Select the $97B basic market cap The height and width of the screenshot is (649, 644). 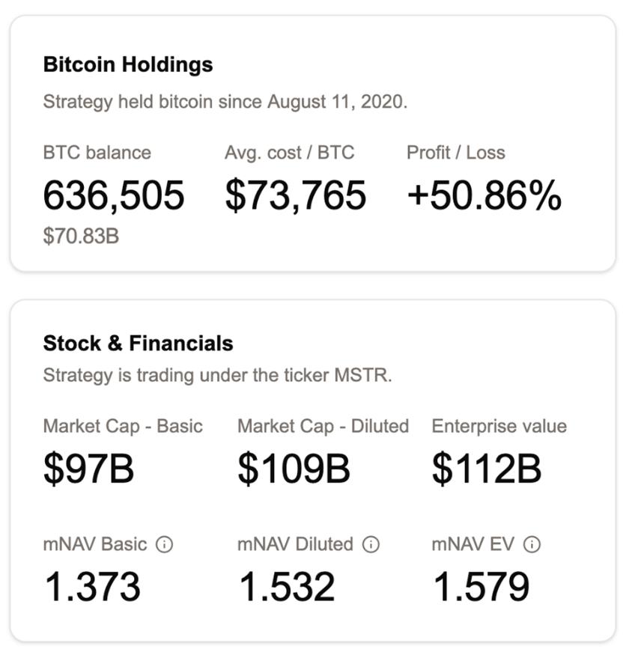[x=88, y=469]
